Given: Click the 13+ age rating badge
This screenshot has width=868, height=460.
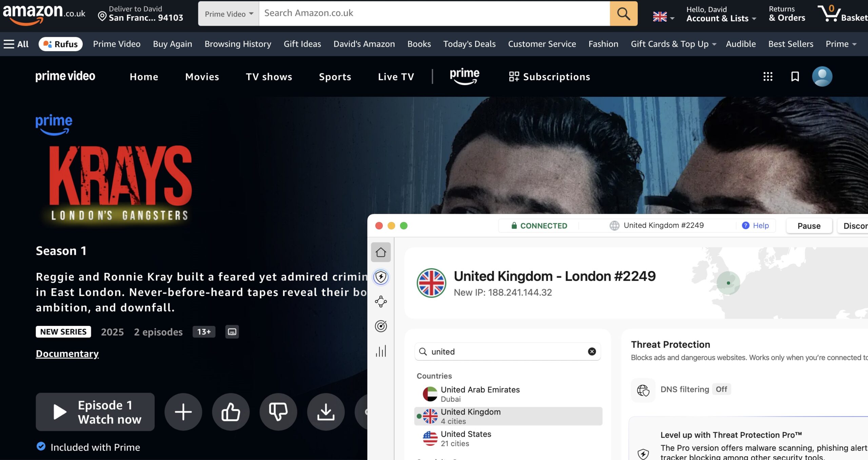Looking at the screenshot, I should tap(204, 332).
